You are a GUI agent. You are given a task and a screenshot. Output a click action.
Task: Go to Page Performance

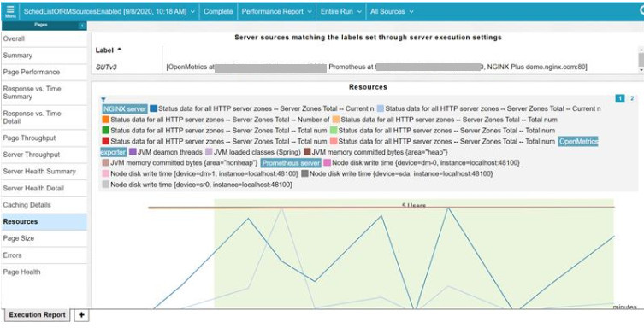44,72
